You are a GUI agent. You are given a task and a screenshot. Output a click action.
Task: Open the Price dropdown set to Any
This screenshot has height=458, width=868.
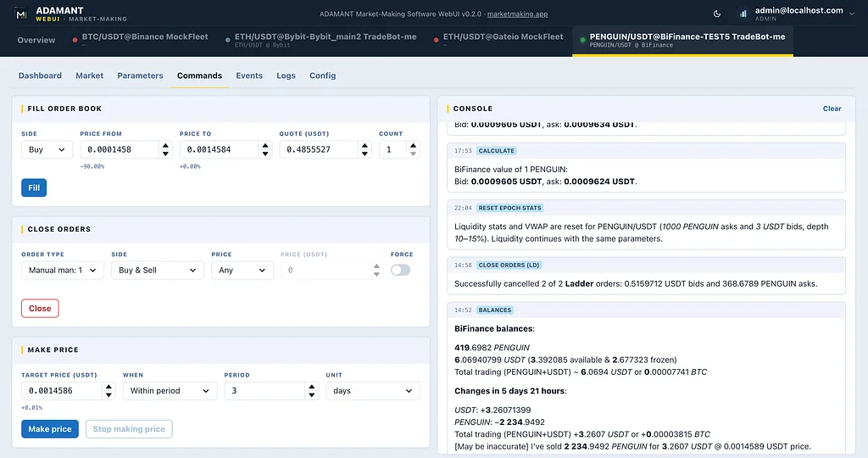click(242, 271)
